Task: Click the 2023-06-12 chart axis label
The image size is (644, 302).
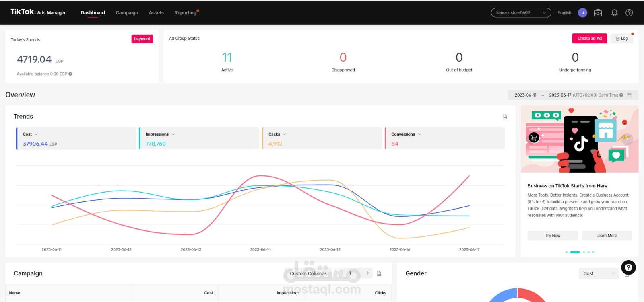Action: pyautogui.click(x=121, y=250)
